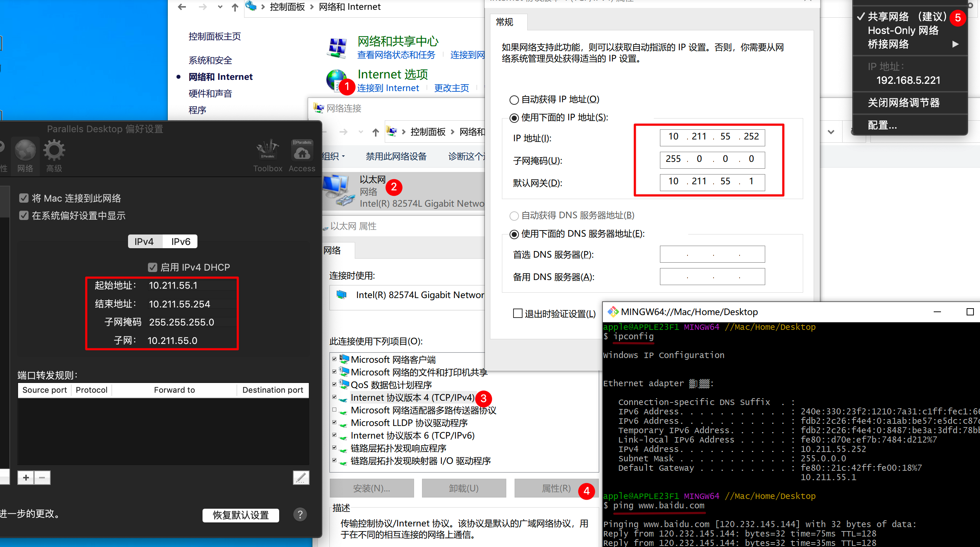980x547 pixels.
Task: Open the Network tab in Parallels preferences
Action: click(25, 156)
